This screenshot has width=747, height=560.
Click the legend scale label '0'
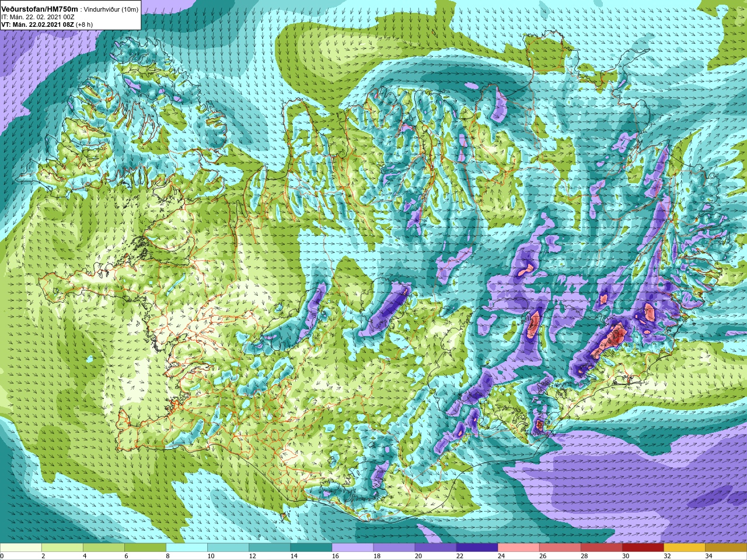2,556
